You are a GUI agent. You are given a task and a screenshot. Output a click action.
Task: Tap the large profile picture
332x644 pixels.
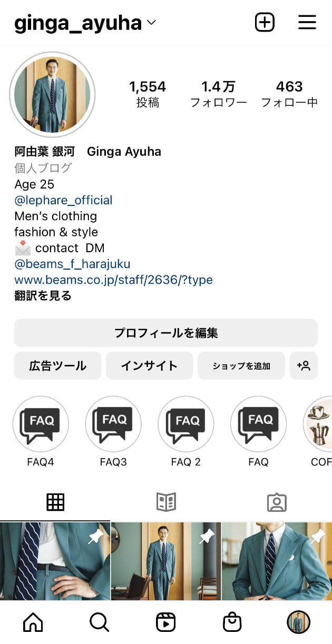click(x=52, y=95)
